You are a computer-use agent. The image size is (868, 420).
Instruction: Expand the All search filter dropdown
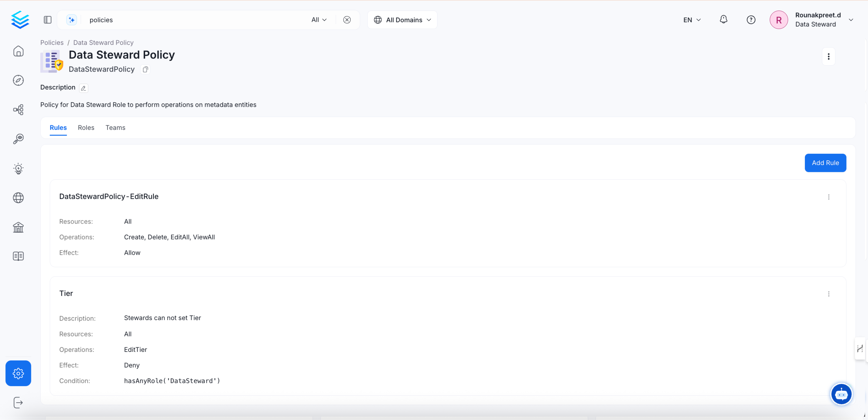(319, 20)
